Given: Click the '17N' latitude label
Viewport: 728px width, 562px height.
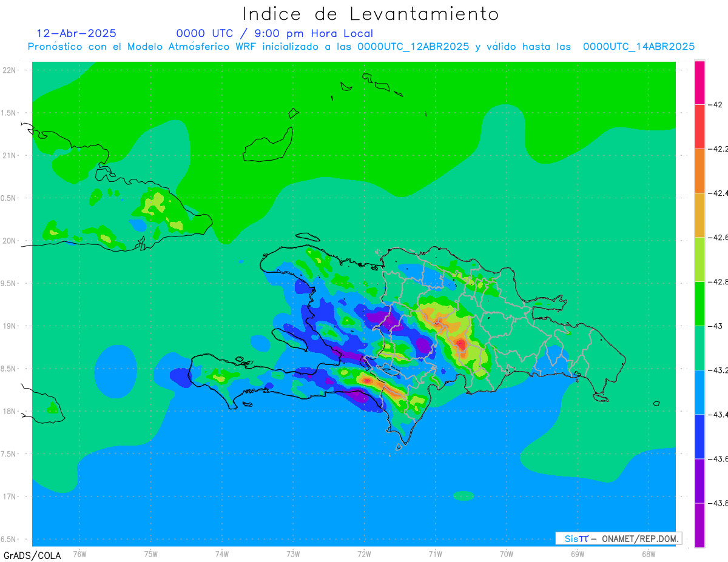Looking at the screenshot, I should pos(9,497).
